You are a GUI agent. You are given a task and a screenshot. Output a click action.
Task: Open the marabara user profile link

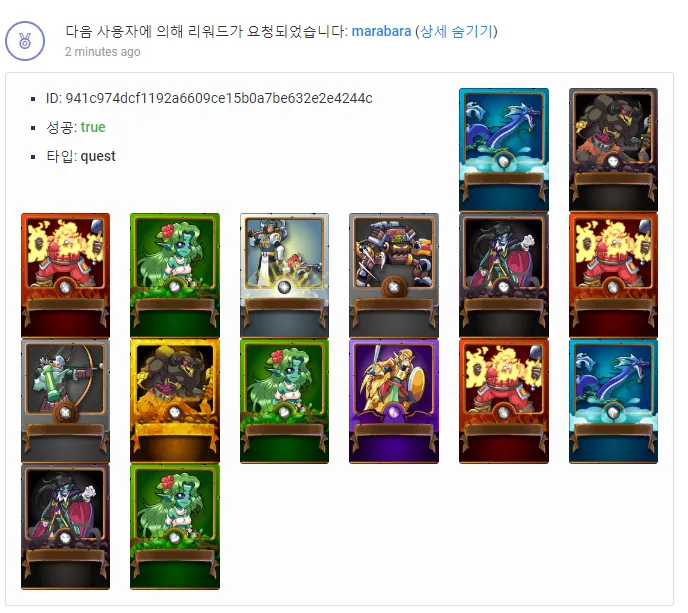381,31
